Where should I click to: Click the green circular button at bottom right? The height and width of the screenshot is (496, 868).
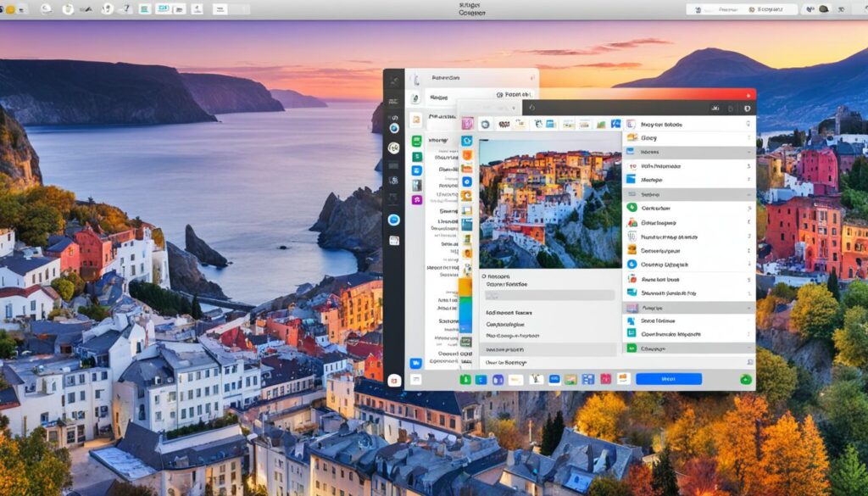744,379
